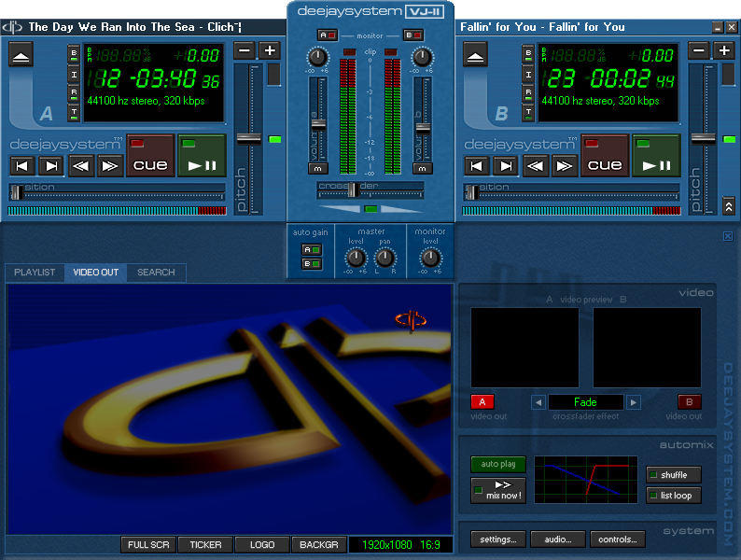The height and width of the screenshot is (560, 741).
Task: Switch to the PLAYLIST tab
Action: (x=35, y=273)
